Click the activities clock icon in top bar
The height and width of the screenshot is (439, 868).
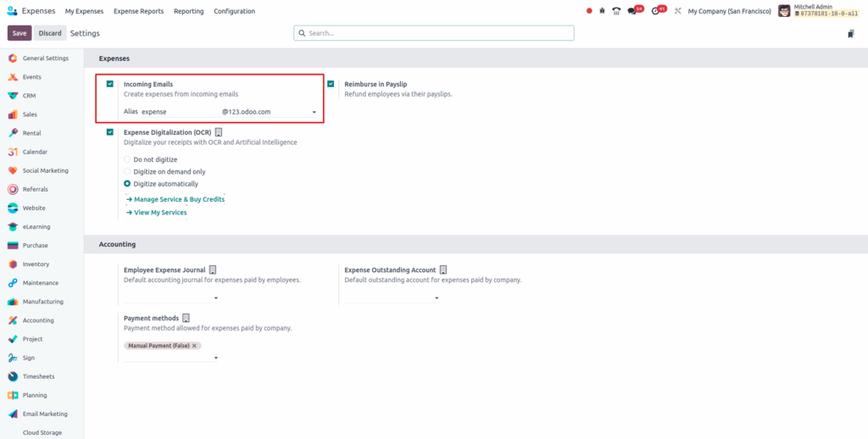(x=655, y=11)
